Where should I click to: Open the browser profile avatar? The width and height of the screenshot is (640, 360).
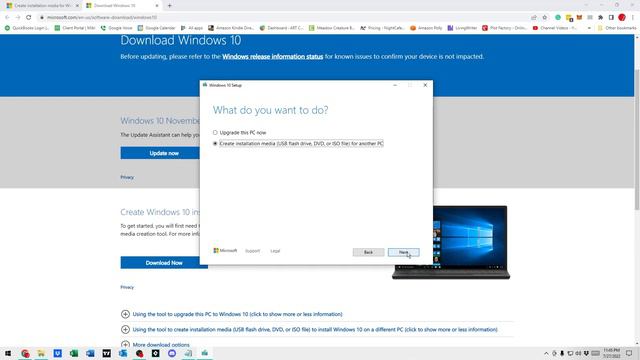[622, 18]
